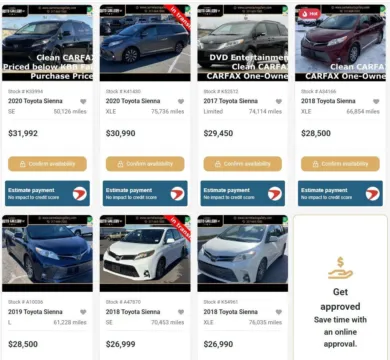Image resolution: width=390 pixels, height=360 pixels.
Task: Favorite the $31,992 2020 Sienna SE via heart icon
Action: pyautogui.click(x=83, y=101)
